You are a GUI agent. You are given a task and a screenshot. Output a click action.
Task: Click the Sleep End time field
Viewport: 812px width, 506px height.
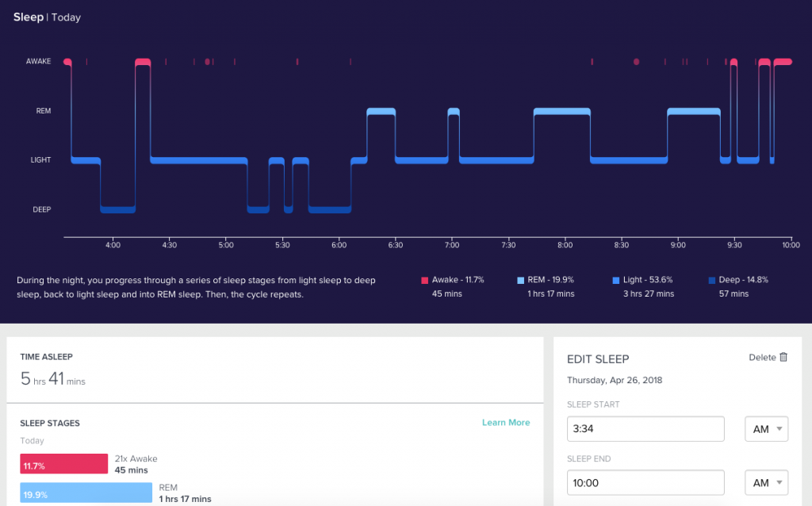pos(645,483)
